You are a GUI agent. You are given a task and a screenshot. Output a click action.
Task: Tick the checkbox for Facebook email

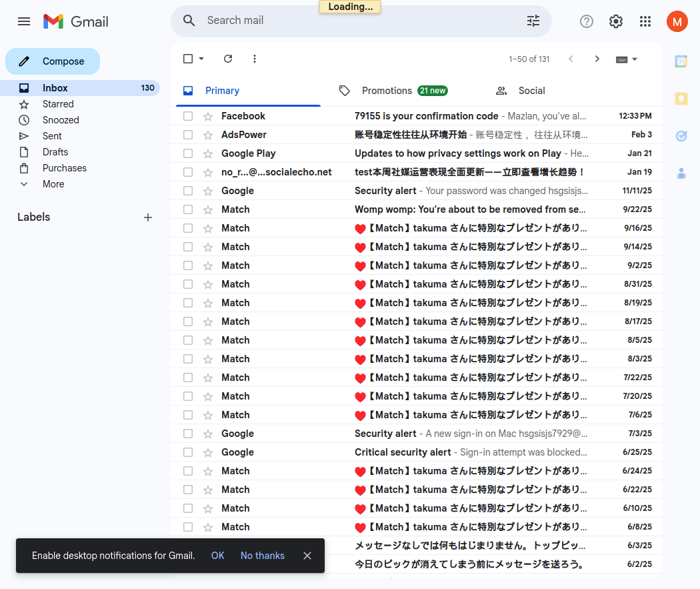188,116
